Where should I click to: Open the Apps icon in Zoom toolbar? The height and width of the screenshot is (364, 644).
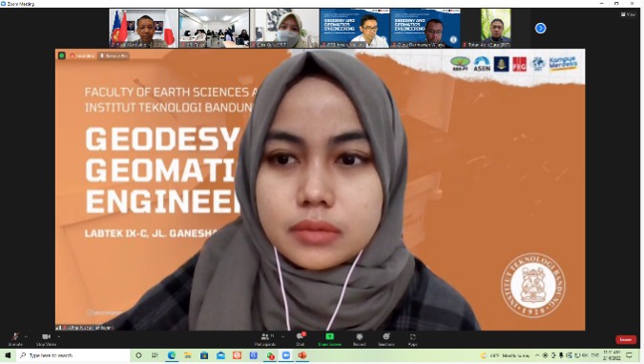(412, 339)
